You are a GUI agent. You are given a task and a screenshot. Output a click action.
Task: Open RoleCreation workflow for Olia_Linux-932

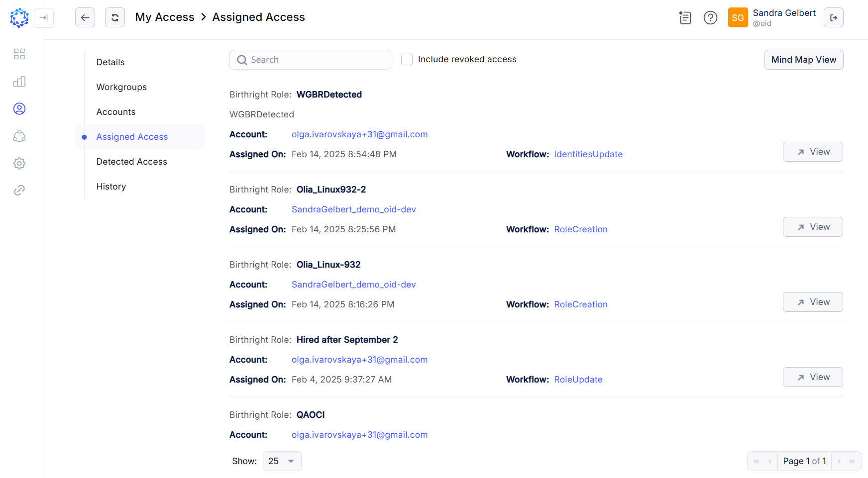coord(581,304)
